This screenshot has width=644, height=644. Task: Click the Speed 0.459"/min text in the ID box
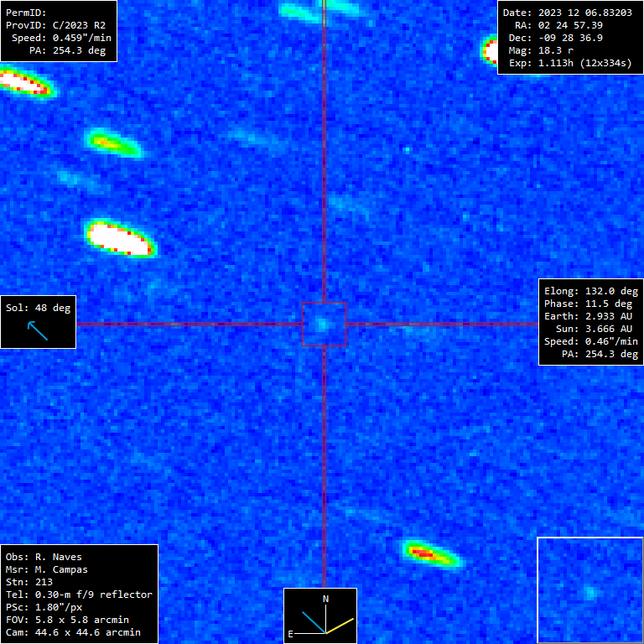(61, 38)
